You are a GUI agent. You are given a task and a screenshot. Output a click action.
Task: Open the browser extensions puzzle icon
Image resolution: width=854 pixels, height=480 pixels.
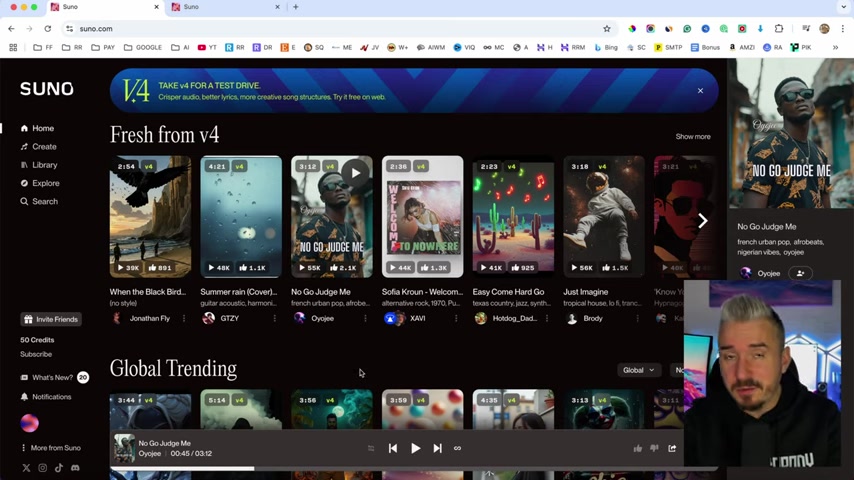[779, 29]
